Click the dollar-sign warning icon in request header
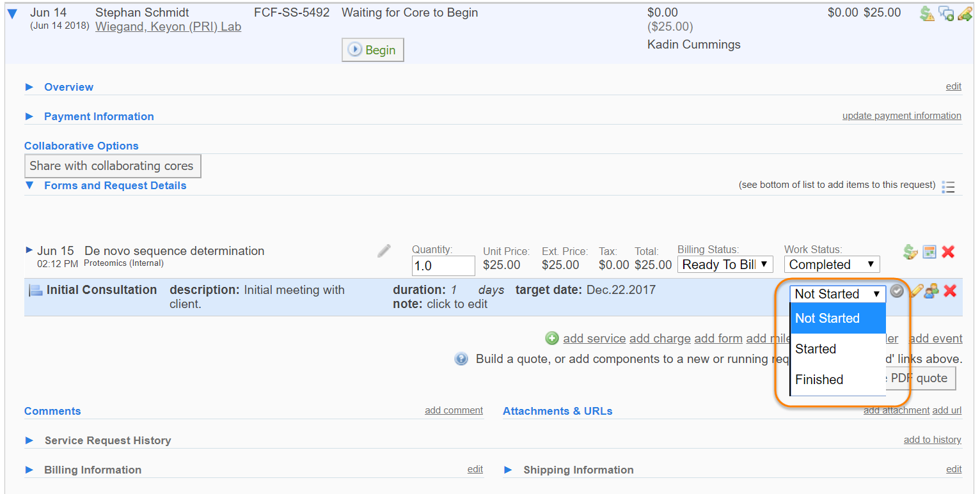Viewport: 980px width, 494px height. point(926,13)
